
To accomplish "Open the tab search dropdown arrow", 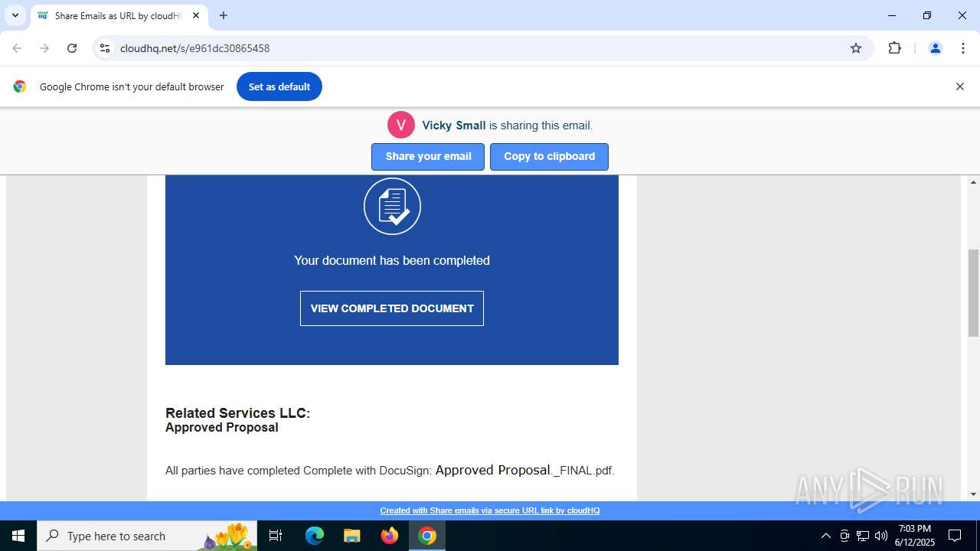I will pos(15,15).
